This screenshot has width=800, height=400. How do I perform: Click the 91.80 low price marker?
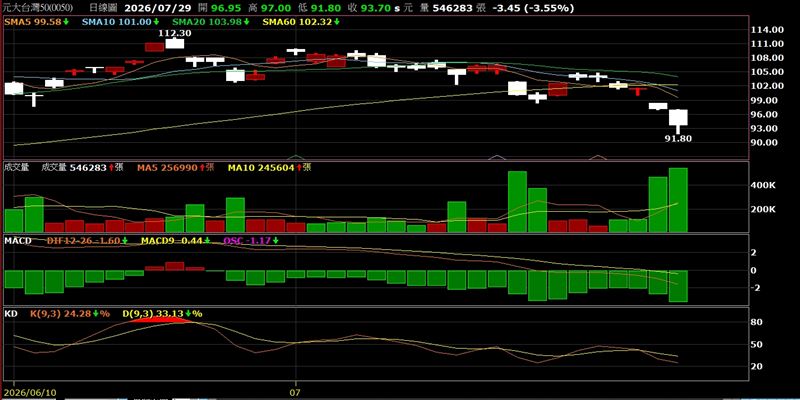(677, 138)
